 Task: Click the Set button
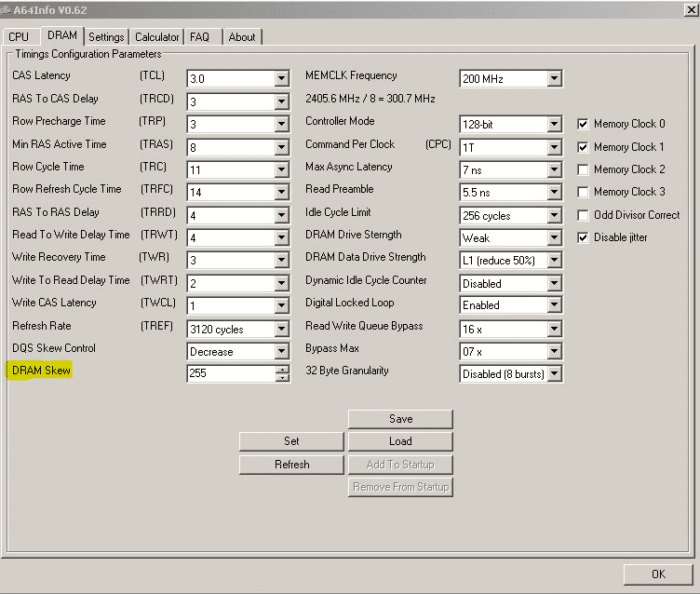coord(291,441)
